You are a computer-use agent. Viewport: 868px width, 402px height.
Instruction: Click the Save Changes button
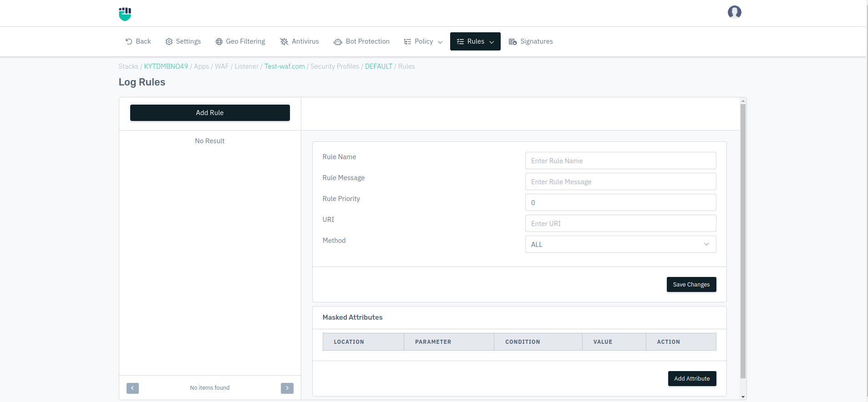pyautogui.click(x=691, y=285)
